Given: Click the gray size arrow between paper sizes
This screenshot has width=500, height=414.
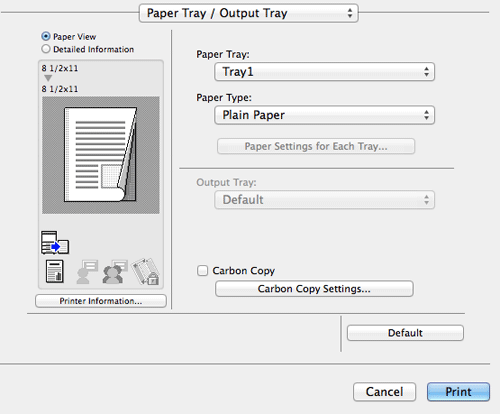Looking at the screenshot, I should 48,78.
